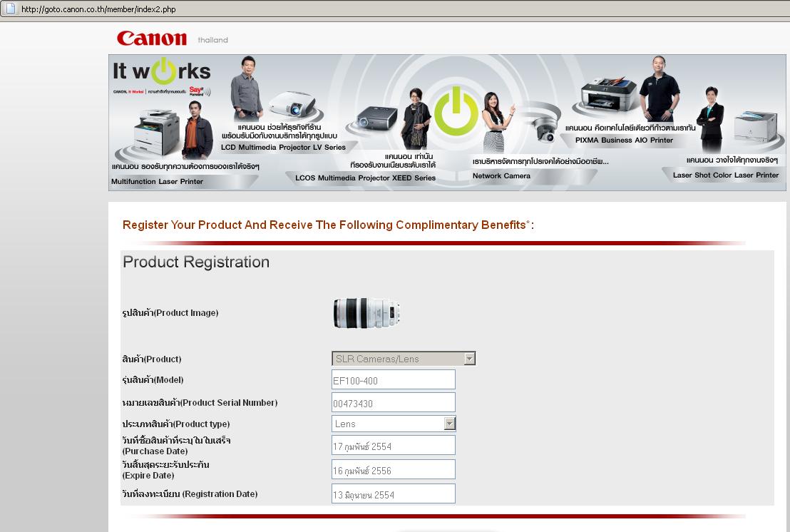The width and height of the screenshot is (790, 532).
Task: Click the Network Camera dome image
Action: [x=545, y=128]
